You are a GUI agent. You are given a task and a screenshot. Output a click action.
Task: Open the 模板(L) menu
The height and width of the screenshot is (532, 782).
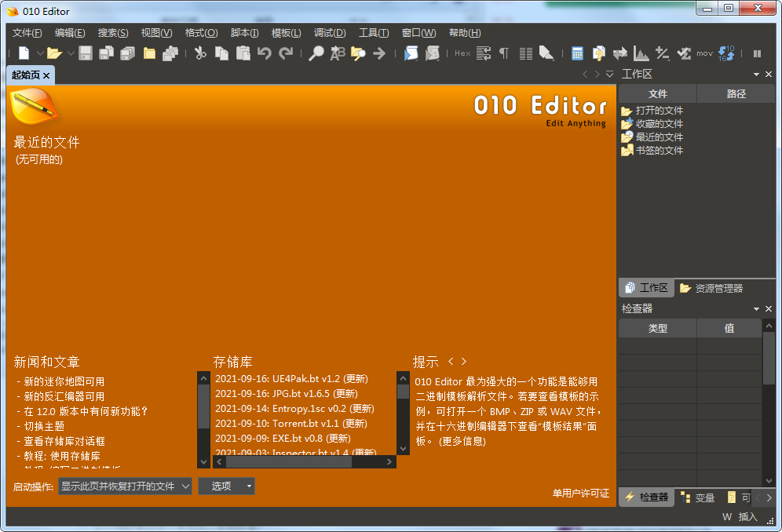coord(286,32)
